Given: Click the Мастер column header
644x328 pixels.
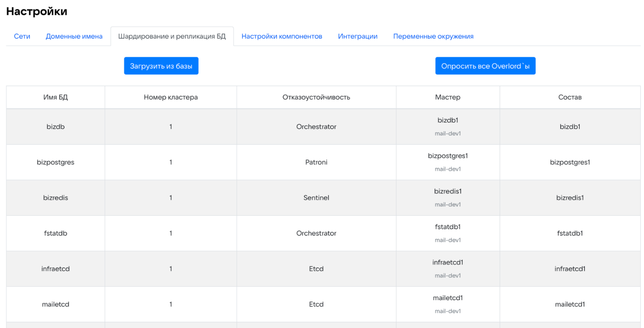Looking at the screenshot, I should coord(448,97).
